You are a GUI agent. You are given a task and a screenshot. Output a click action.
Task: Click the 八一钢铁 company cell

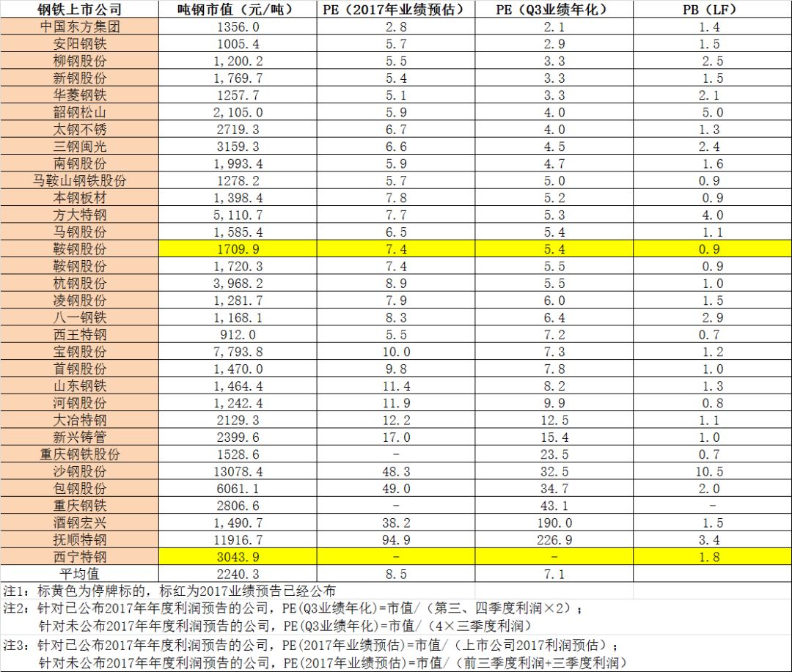click(x=79, y=317)
